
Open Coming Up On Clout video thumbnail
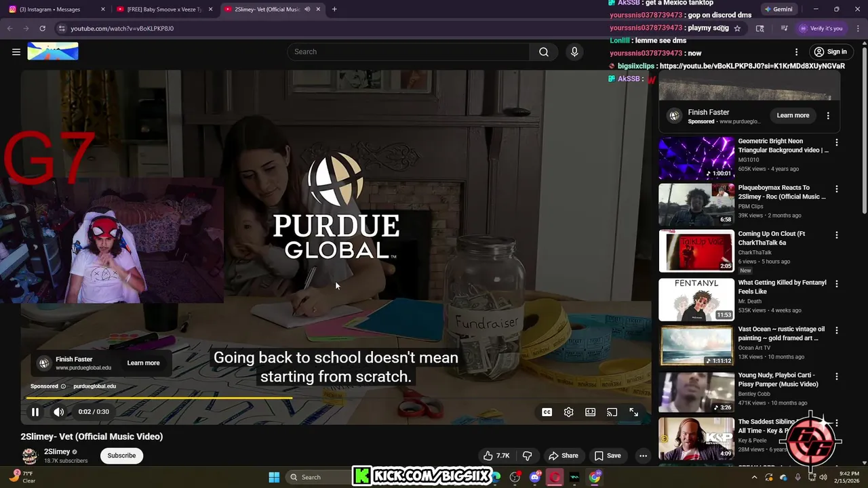[696, 251]
